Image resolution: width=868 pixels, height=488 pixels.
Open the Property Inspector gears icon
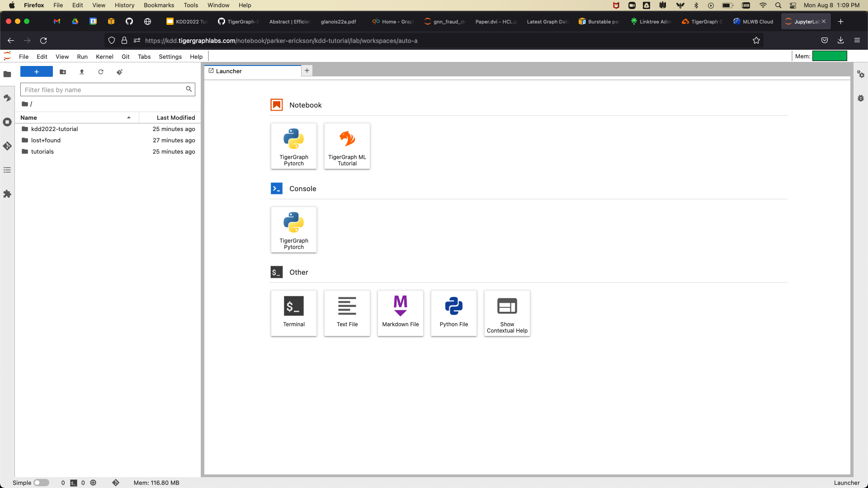(x=861, y=74)
